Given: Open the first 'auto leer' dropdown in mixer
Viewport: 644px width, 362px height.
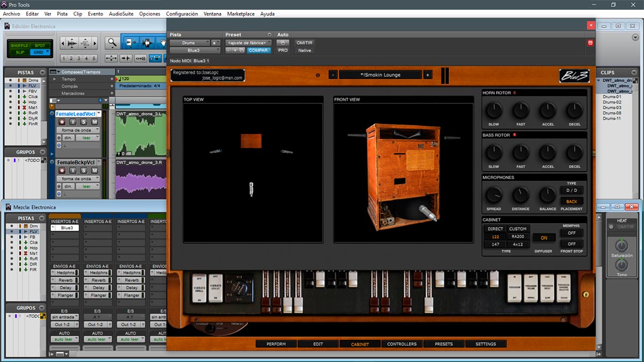Looking at the screenshot, I should (x=64, y=339).
